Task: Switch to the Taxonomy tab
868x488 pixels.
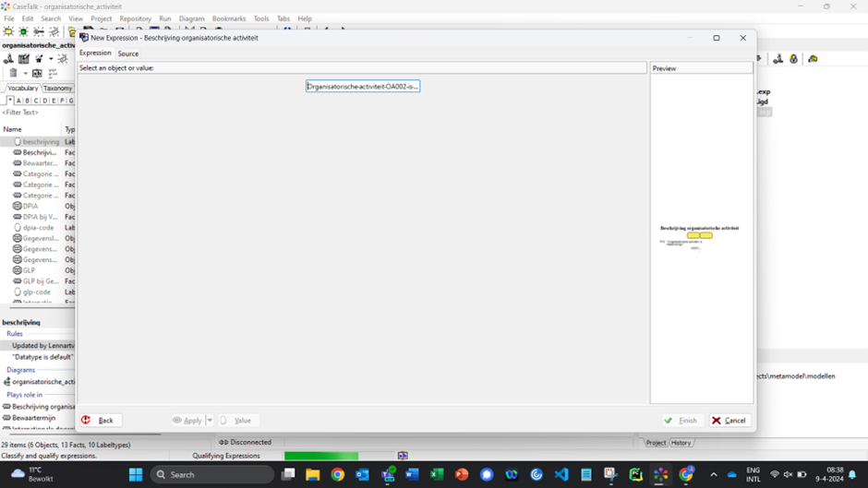Action: click(57, 89)
